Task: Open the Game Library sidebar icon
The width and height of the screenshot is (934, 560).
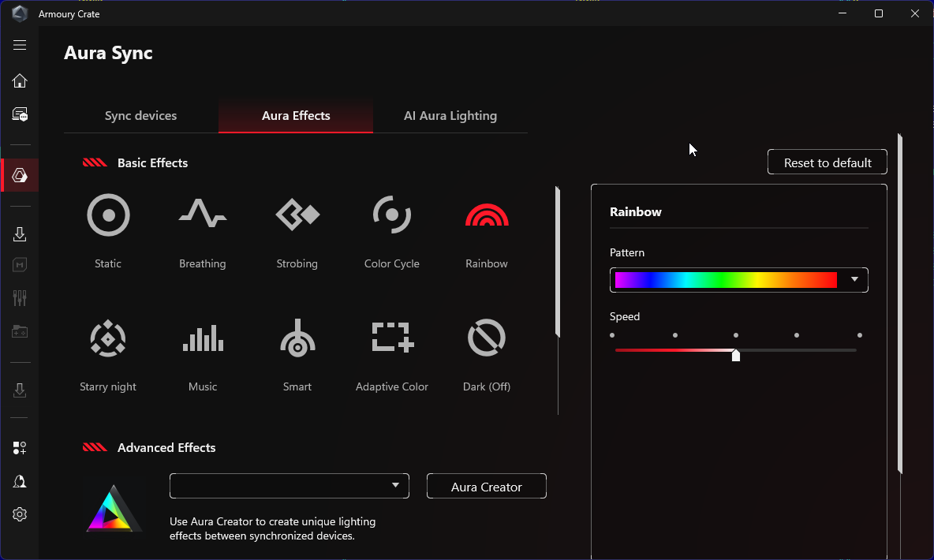Action: click(x=20, y=331)
